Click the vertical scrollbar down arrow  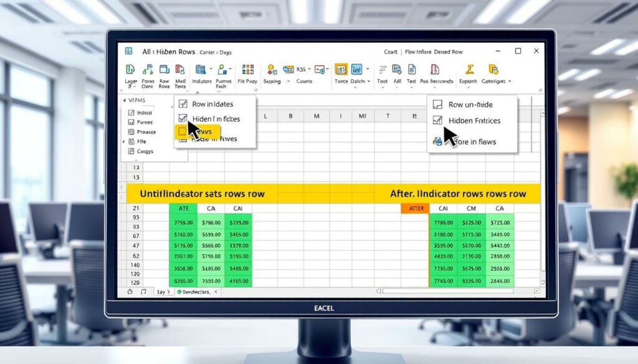point(543,282)
